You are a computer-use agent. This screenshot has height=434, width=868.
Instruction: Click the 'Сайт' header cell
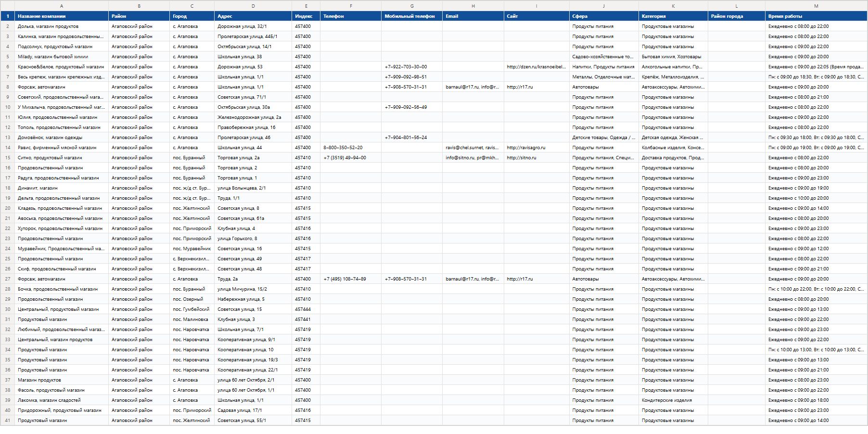[536, 16]
